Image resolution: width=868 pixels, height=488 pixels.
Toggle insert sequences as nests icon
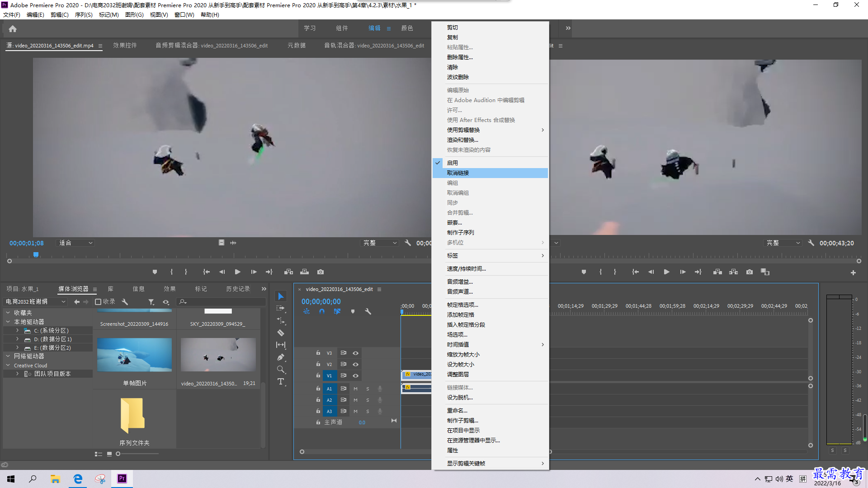tap(307, 311)
